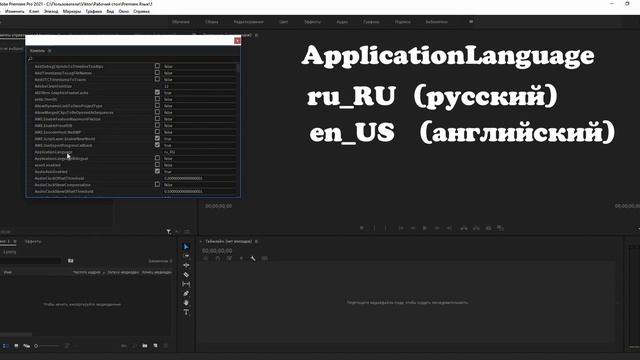
Task: Open the Вид menu
Action: (110, 11)
